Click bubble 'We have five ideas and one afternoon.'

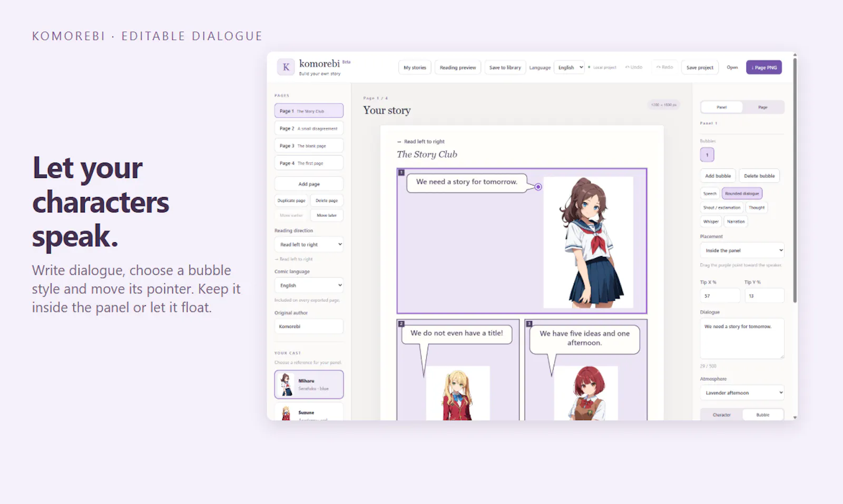(x=585, y=339)
